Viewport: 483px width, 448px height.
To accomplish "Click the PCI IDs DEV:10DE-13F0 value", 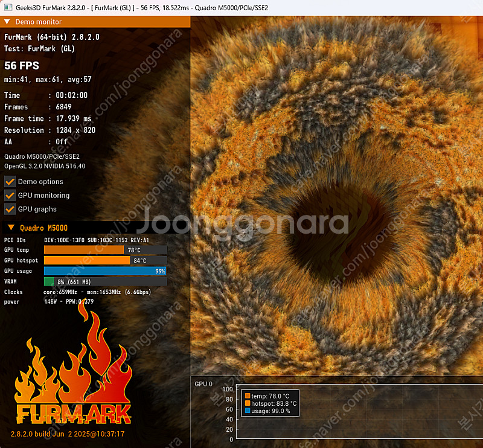I will [x=97, y=240].
